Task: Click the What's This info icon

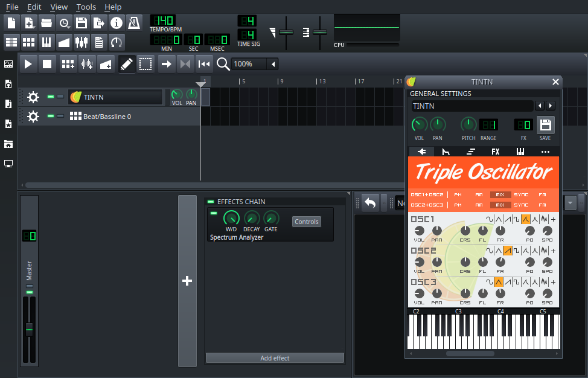Action: [117, 24]
